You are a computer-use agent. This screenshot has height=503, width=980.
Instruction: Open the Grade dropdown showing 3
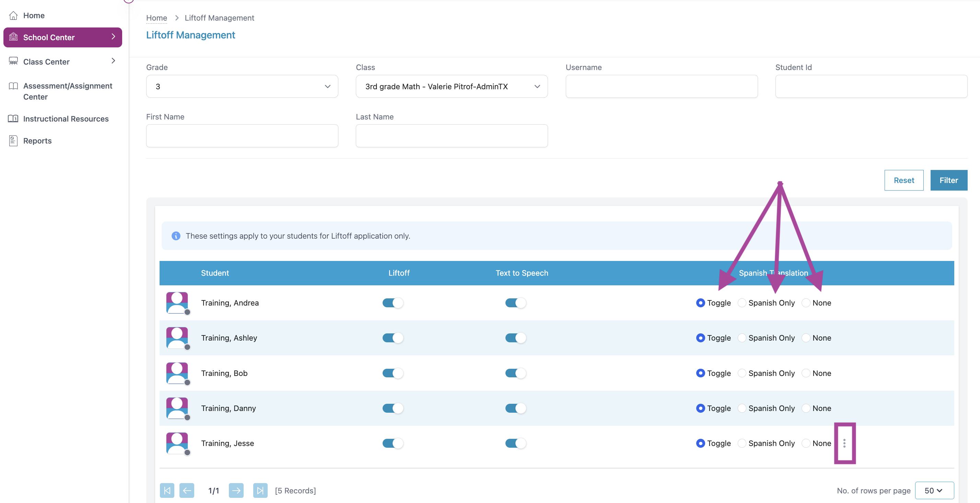tap(242, 87)
